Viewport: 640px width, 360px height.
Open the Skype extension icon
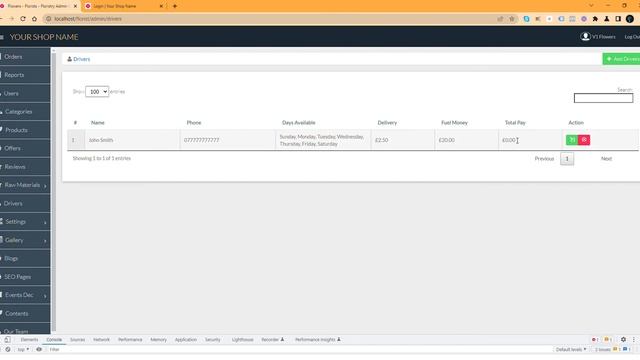[x=526, y=19]
